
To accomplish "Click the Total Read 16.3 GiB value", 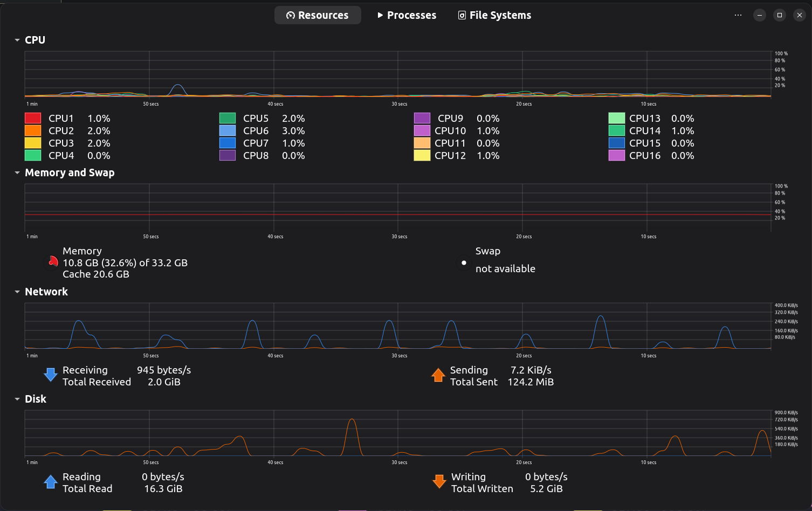I will pyautogui.click(x=163, y=489).
